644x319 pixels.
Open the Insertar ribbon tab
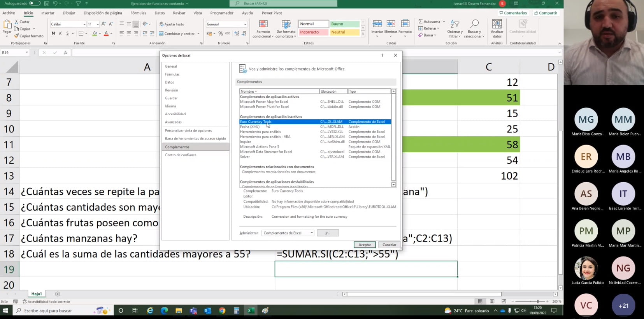[x=48, y=13]
